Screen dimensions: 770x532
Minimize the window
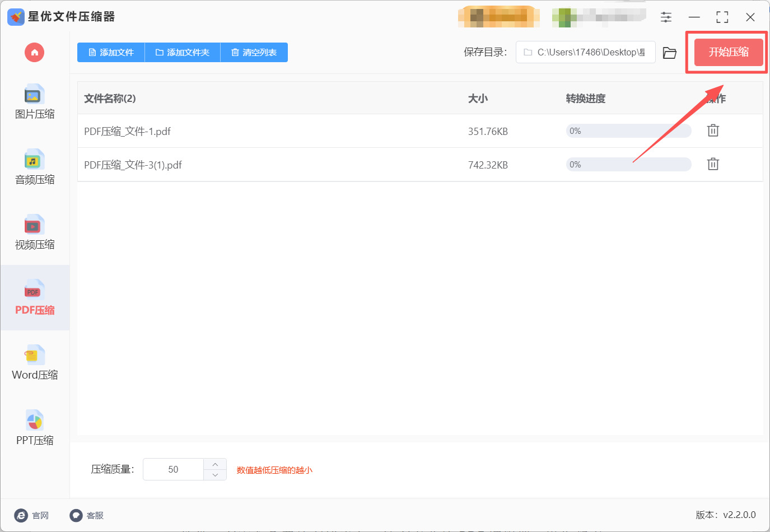click(x=694, y=17)
